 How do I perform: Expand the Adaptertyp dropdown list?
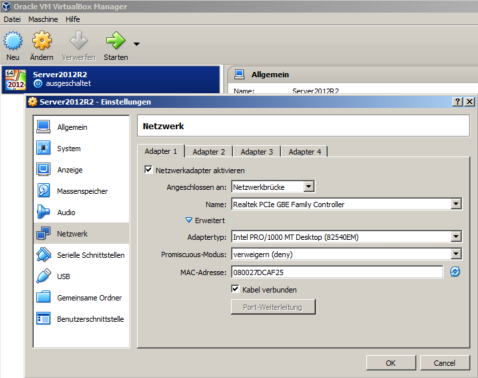[346, 237]
